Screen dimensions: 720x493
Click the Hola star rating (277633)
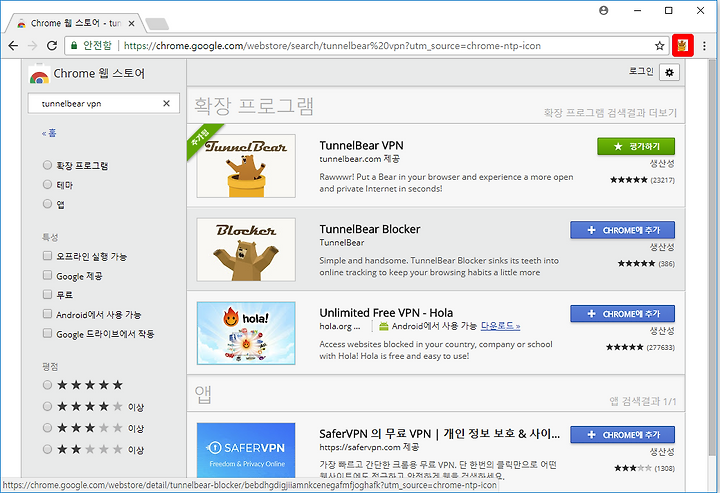[x=640, y=347]
